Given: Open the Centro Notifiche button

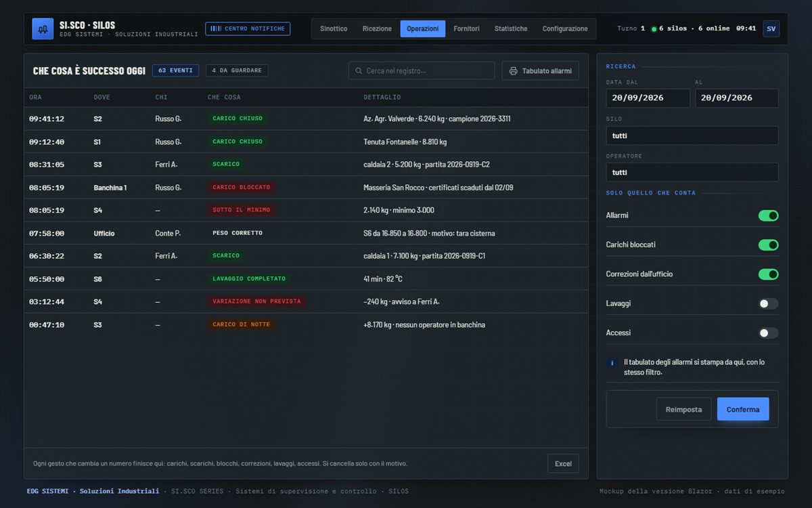Looking at the screenshot, I should point(248,28).
